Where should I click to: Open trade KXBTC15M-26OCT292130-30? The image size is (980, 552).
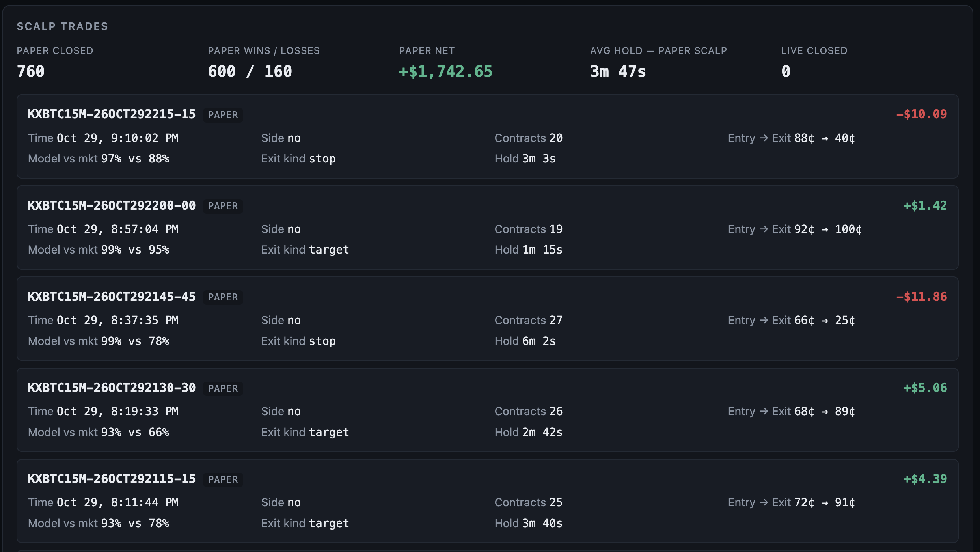[x=112, y=388]
